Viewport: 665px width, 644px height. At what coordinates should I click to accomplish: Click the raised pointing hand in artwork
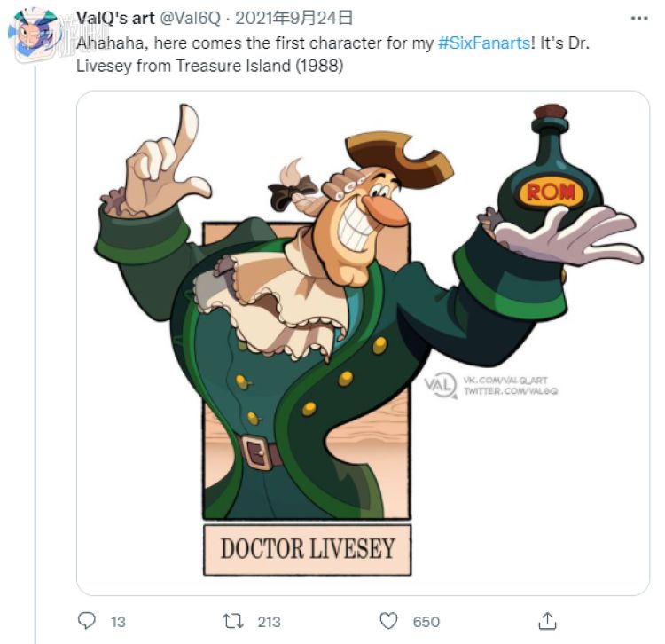(168, 164)
